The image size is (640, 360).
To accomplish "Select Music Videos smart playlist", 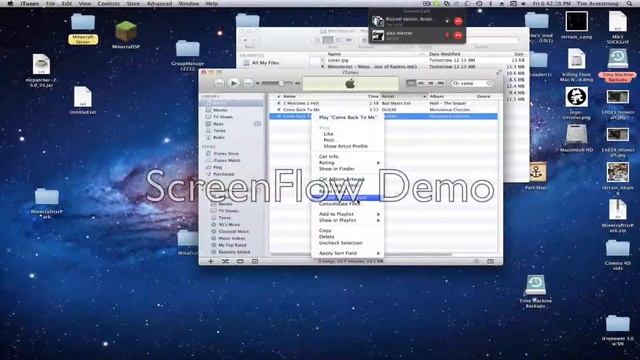I will pyautogui.click(x=231, y=238).
